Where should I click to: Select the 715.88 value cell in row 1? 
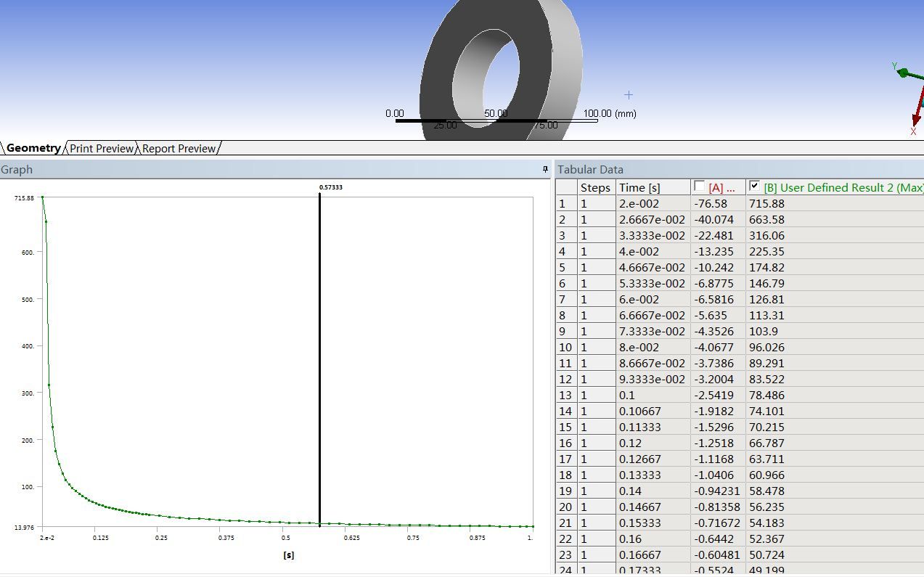click(766, 203)
